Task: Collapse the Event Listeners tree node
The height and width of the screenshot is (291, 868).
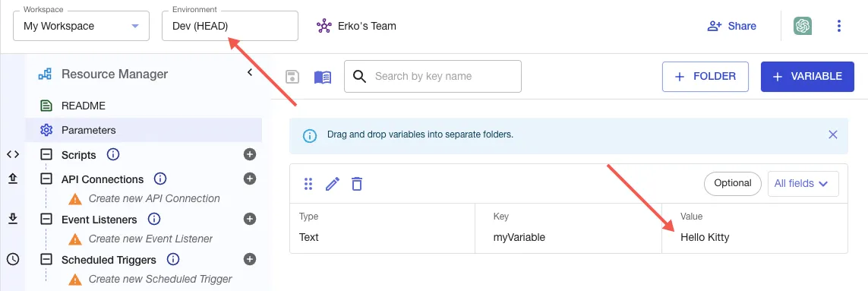Action: pos(46,220)
